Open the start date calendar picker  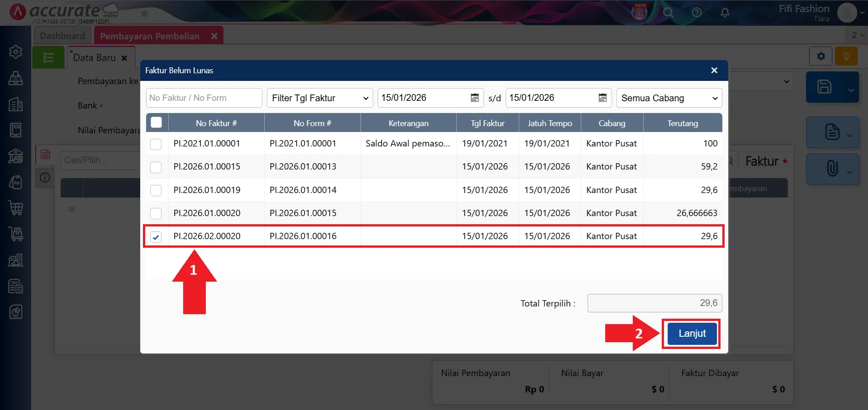[x=474, y=98]
